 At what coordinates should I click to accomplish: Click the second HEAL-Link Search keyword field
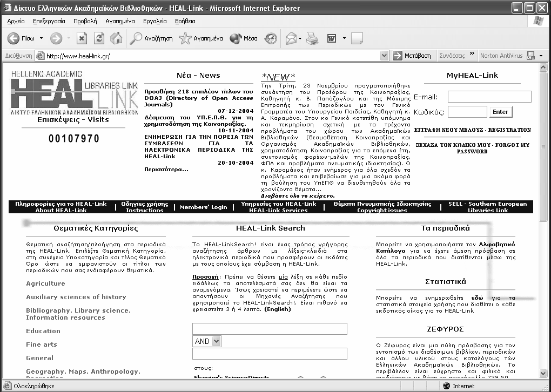[x=270, y=354]
